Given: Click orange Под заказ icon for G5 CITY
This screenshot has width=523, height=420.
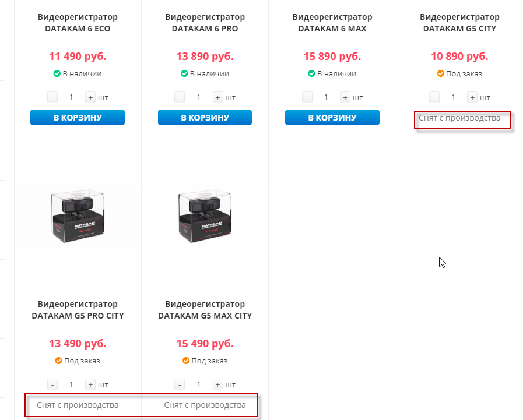Looking at the screenshot, I should click(x=441, y=74).
